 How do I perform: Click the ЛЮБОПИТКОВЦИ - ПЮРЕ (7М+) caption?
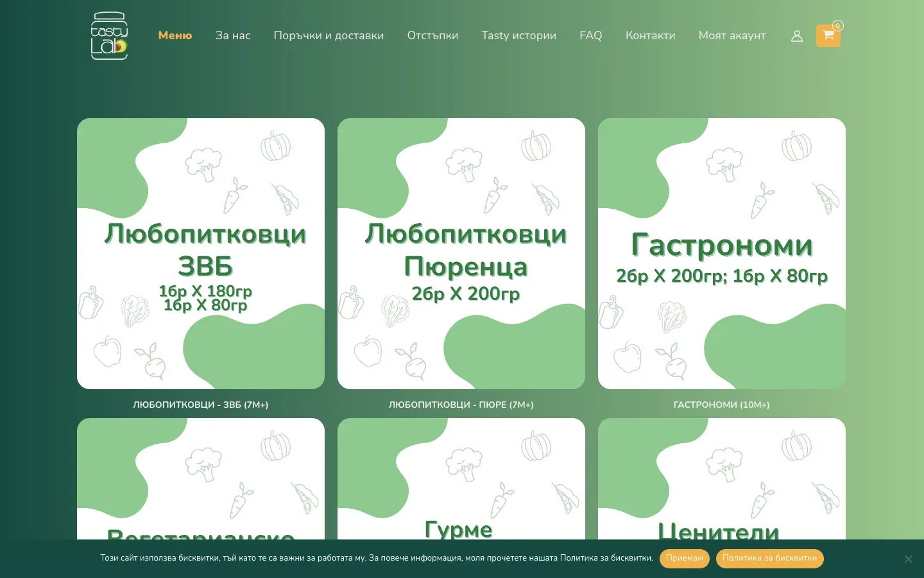(x=461, y=405)
